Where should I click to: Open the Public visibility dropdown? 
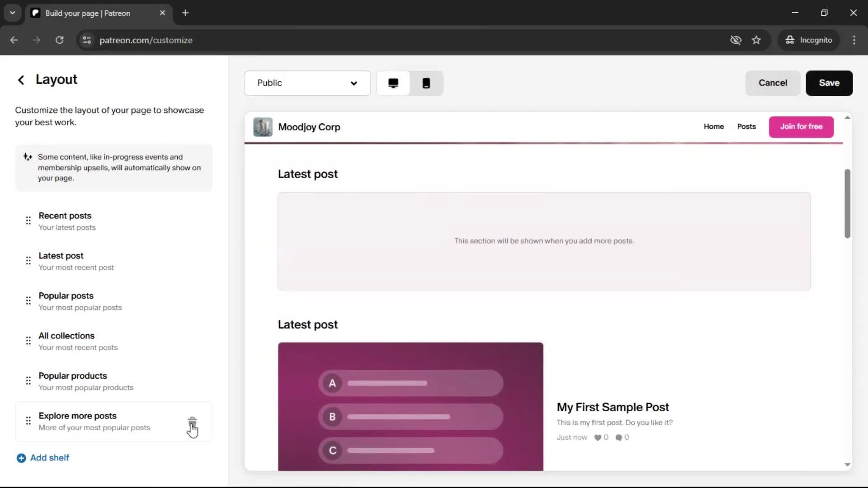tap(307, 83)
